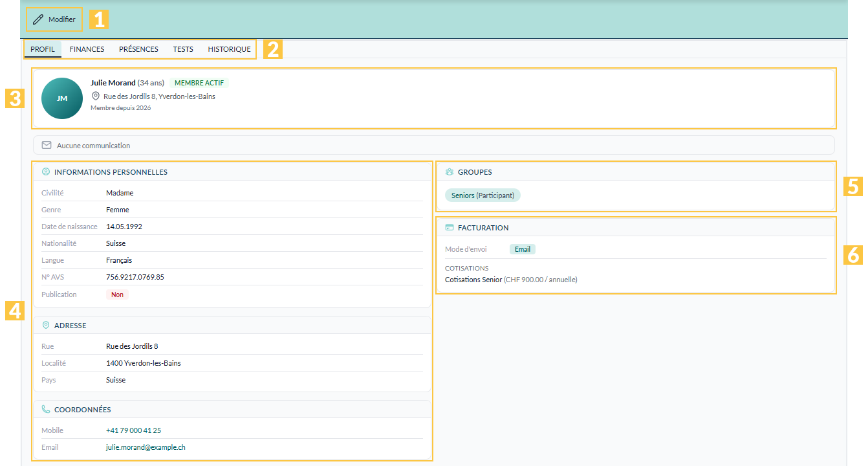Open the FINANCES tab
The width and height of the screenshot is (868, 466).
point(87,49)
